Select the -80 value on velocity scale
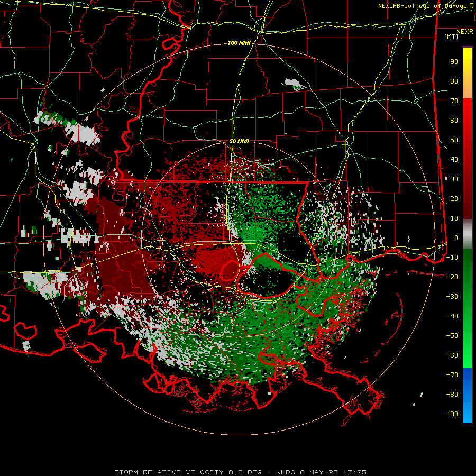This screenshot has width=476, height=476. [x=452, y=395]
